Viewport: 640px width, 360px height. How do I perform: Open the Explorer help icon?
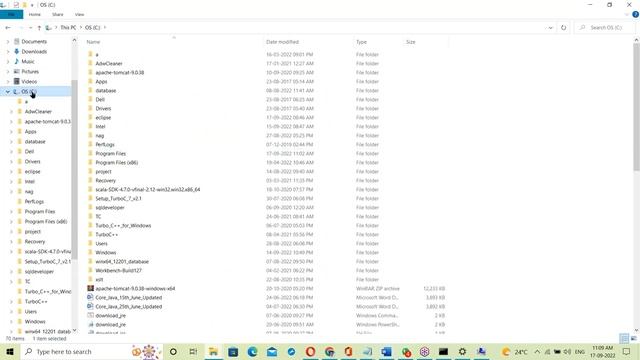pos(636,14)
